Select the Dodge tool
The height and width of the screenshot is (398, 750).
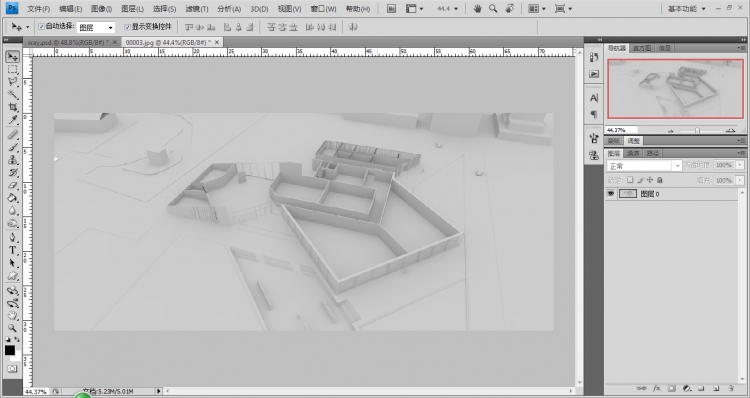point(12,223)
